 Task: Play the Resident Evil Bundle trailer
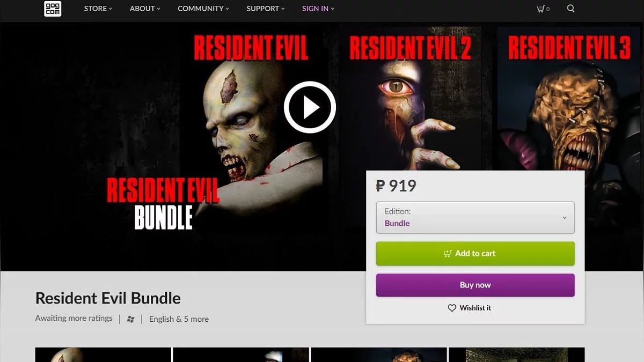(x=310, y=107)
